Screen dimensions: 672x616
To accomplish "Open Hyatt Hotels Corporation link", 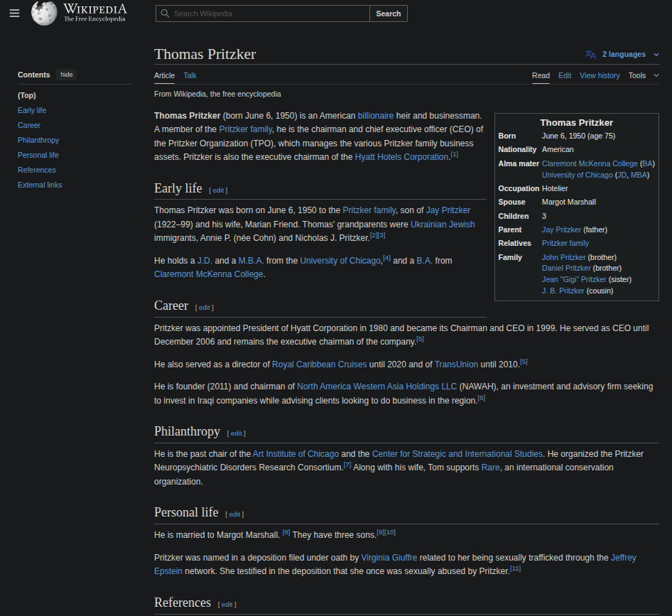I will point(401,157).
